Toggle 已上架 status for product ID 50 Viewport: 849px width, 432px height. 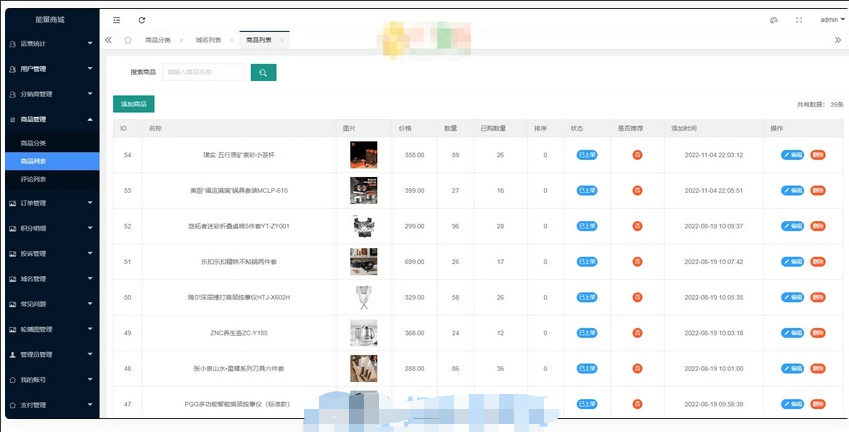click(587, 297)
